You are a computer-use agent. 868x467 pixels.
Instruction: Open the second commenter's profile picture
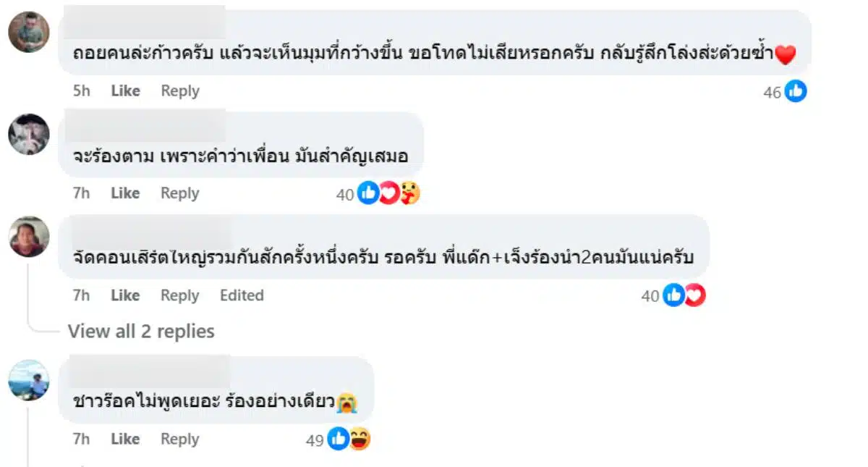(x=28, y=134)
